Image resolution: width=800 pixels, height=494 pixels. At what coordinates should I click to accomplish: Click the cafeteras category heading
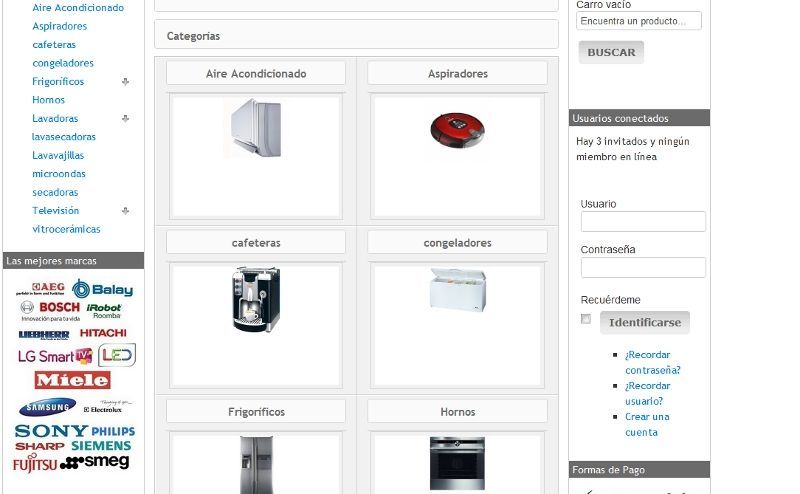point(256,243)
